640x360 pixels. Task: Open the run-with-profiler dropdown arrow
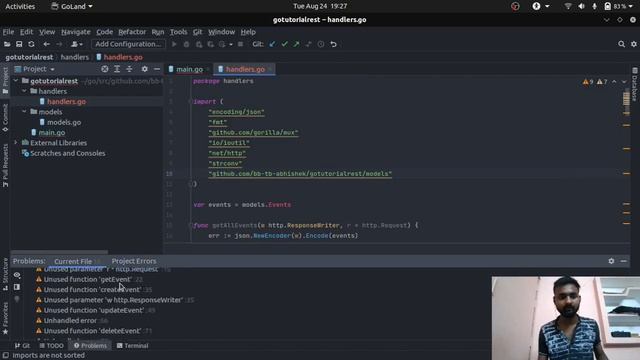[x=231, y=44]
